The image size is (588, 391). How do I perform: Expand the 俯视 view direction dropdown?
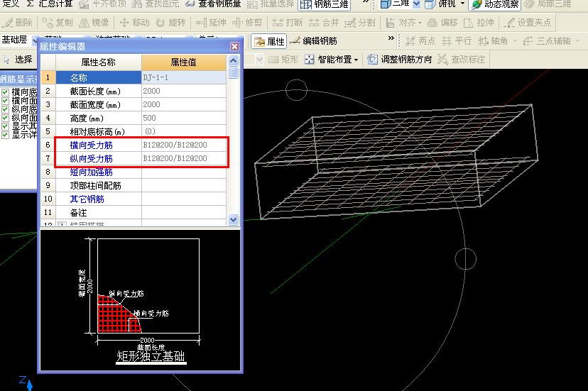click(462, 4)
